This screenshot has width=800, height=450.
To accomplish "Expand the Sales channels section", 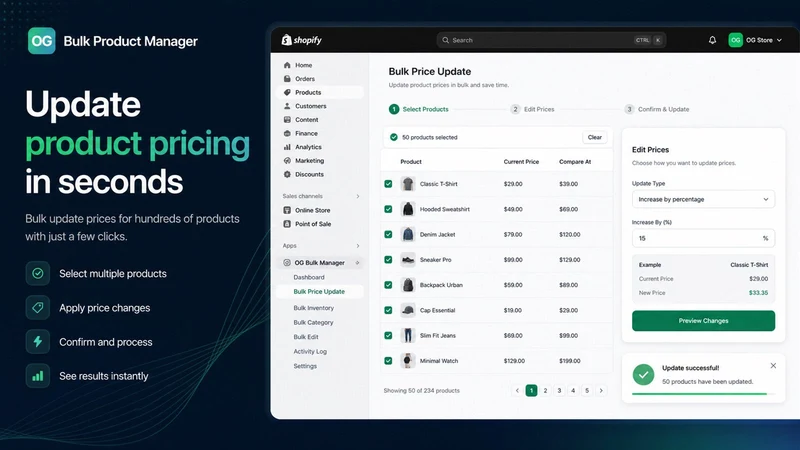I will tap(358, 196).
